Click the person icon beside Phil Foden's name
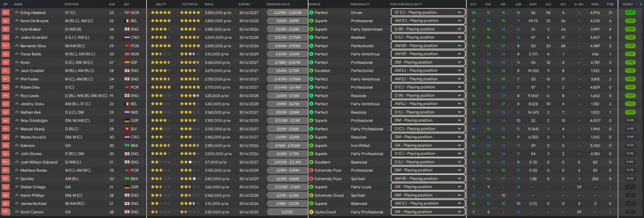Viewport: 644px width, 218px height. click(x=17, y=79)
